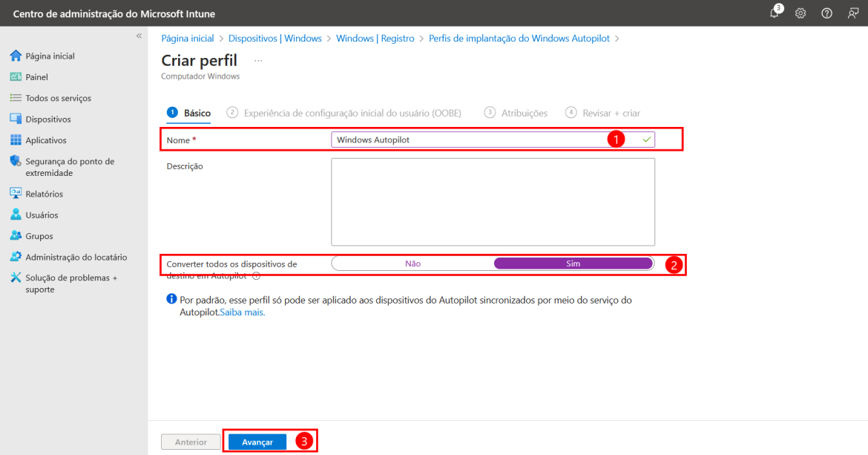Navigate to Perfis de implantação breadcrumb

[519, 38]
